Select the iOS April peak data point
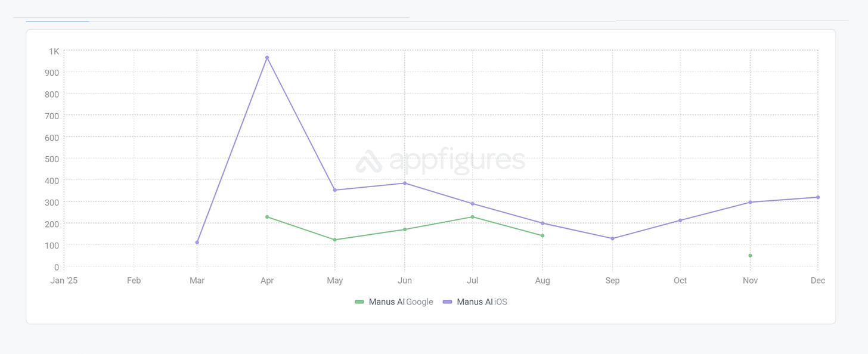Image resolution: width=868 pixels, height=354 pixels. (x=267, y=58)
